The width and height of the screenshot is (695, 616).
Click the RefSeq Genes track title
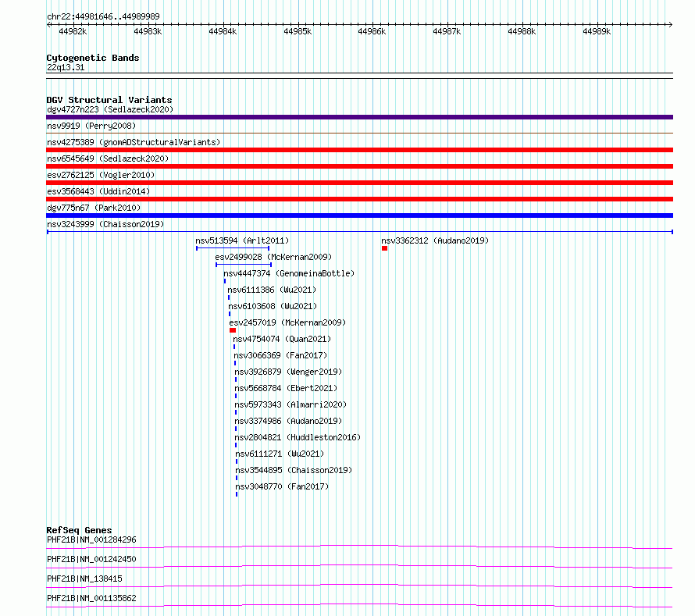click(x=79, y=530)
